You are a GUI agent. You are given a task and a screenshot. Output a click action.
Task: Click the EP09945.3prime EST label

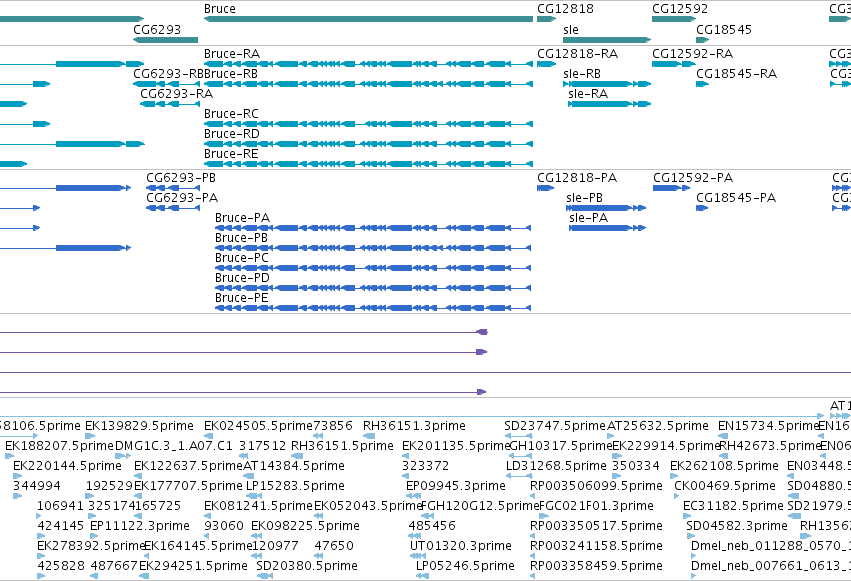pos(456,486)
